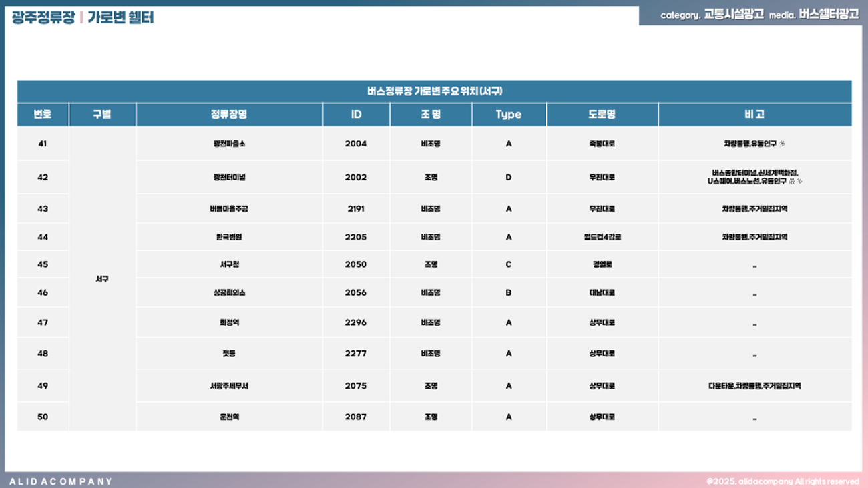868x488 pixels.
Task: Click the 비고 column header
Action: (x=754, y=115)
